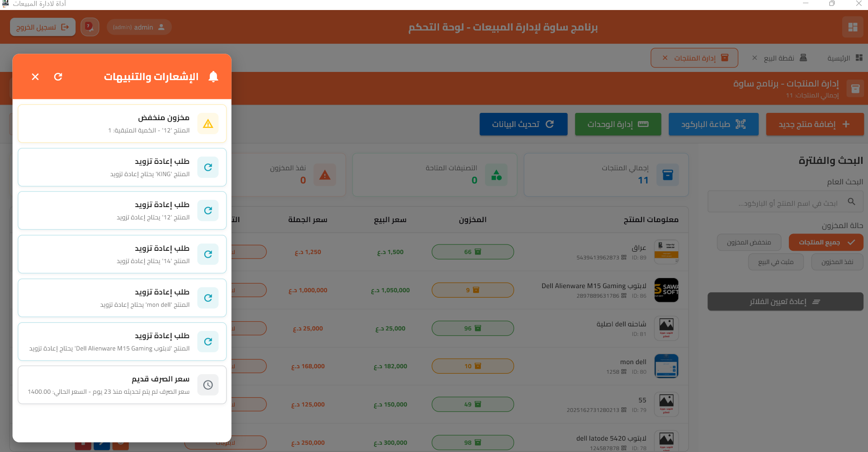
Task: Open the admin user account chip
Action: 139,27
